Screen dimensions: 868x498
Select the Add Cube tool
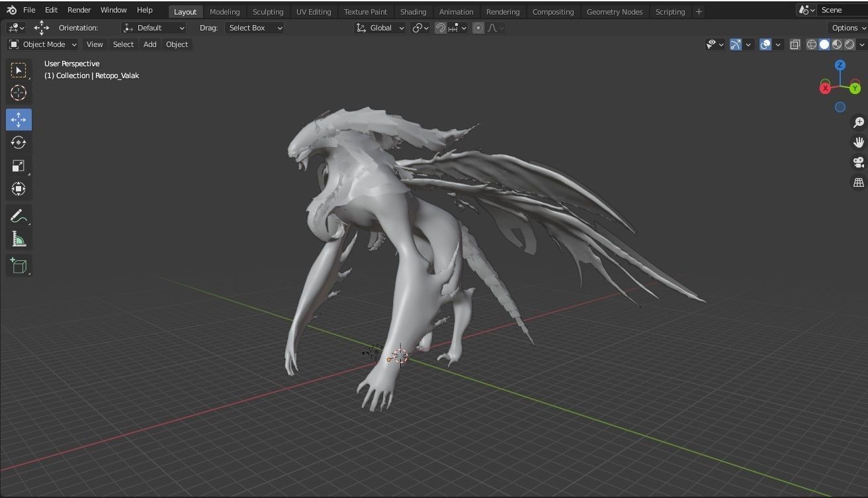pos(19,266)
